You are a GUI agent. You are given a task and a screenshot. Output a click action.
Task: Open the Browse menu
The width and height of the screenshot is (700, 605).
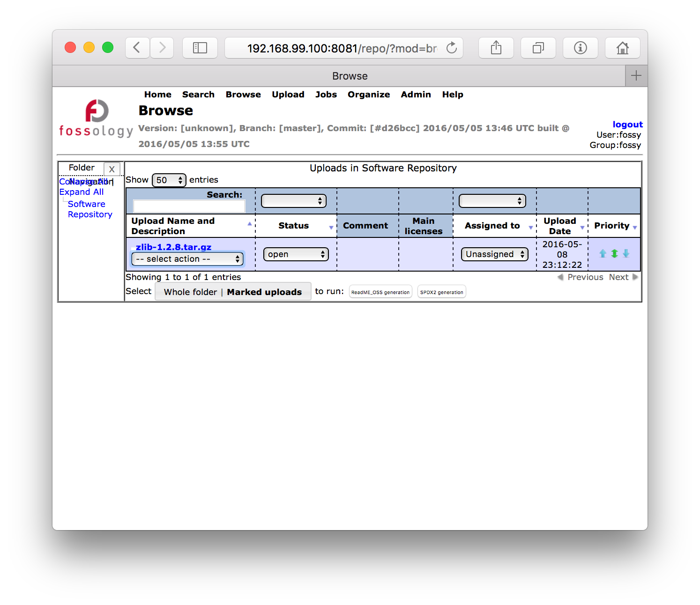pos(243,95)
